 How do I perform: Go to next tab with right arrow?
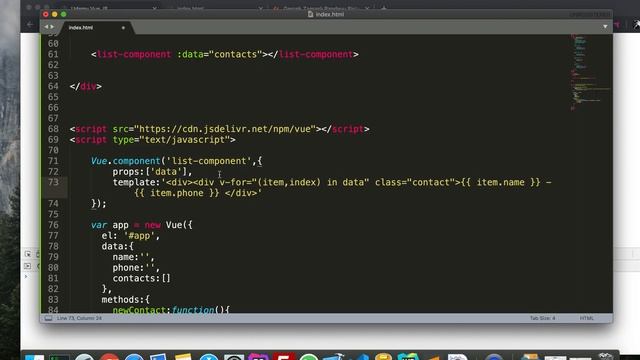point(52,27)
